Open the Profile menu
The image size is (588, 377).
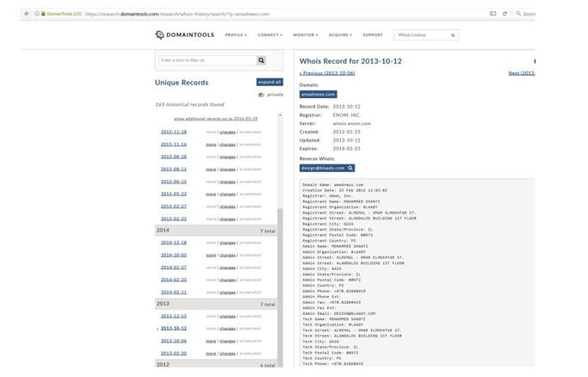tap(236, 34)
